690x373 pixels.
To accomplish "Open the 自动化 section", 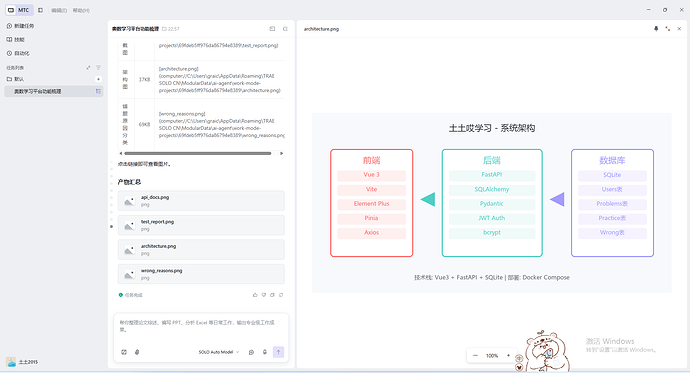I will pyautogui.click(x=18, y=53).
